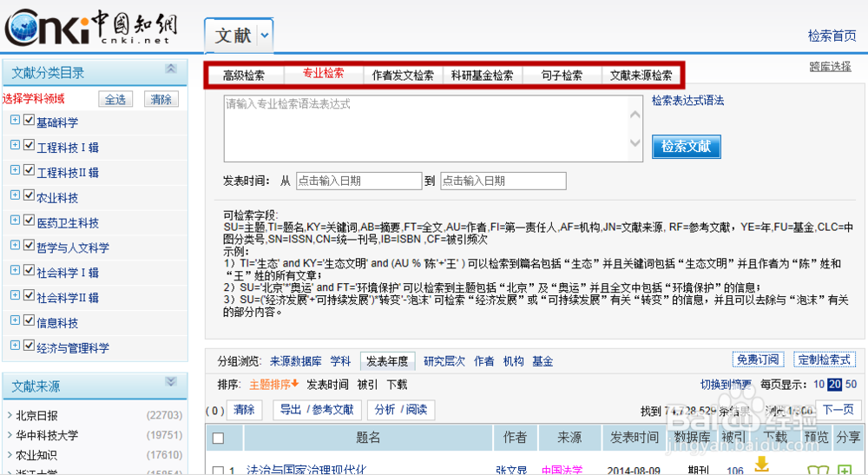This screenshot has width=868, height=475.
Task: Uncheck 社会科学Ⅰ辑 checkbox
Action: coord(30,270)
